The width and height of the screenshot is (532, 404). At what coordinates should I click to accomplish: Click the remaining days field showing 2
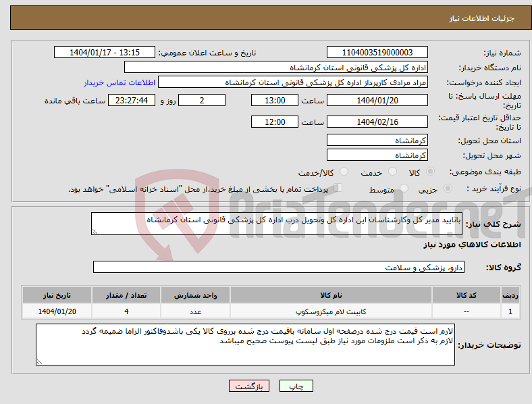click(202, 100)
